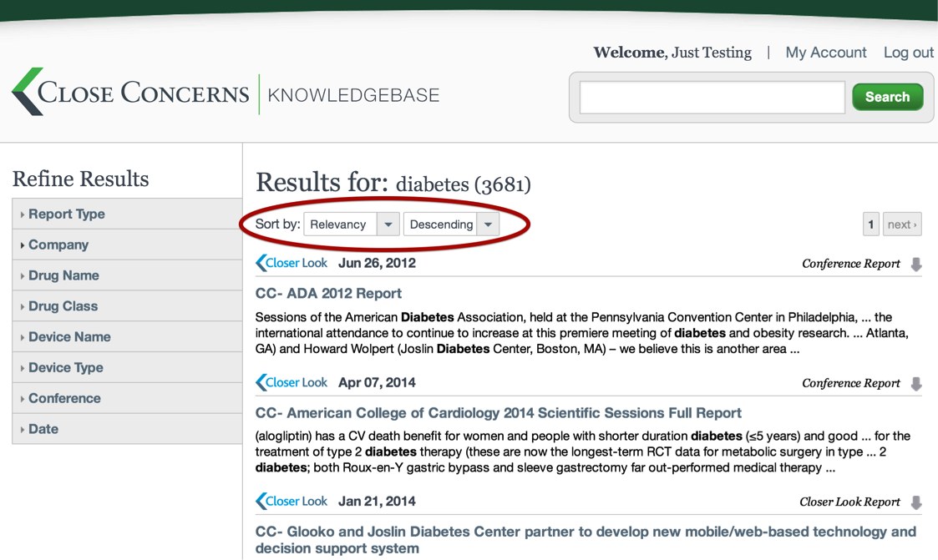Click the 'Refine Results' heading
The image size is (938, 560).
(81, 179)
